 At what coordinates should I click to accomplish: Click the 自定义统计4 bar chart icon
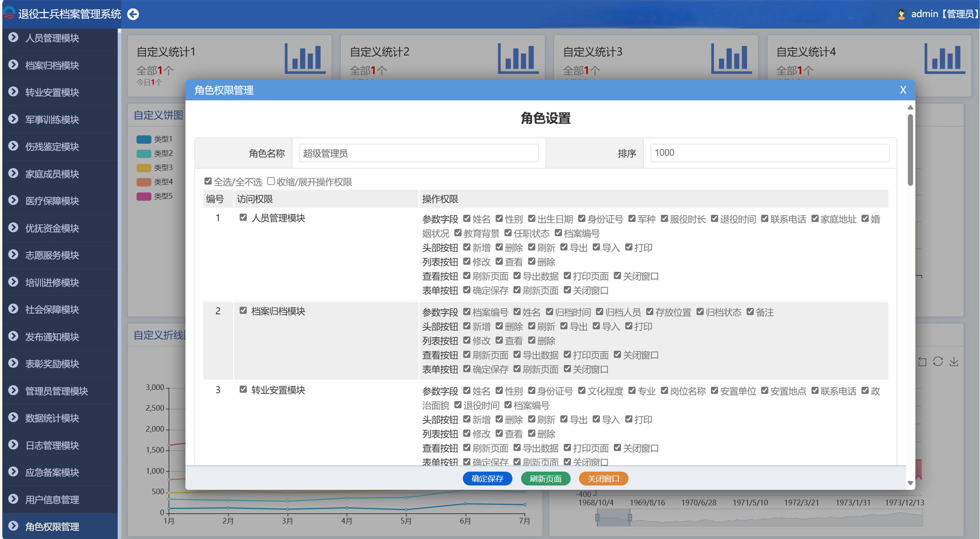coord(944,58)
